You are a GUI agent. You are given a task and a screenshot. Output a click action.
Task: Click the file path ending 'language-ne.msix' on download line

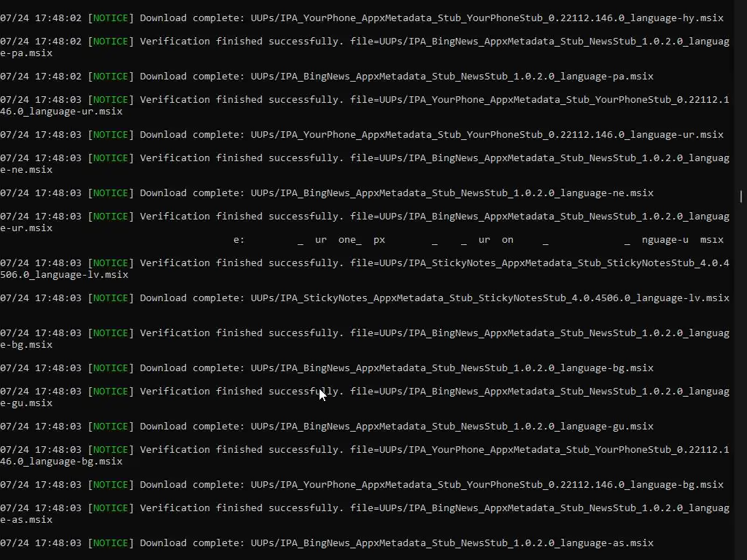(x=452, y=192)
